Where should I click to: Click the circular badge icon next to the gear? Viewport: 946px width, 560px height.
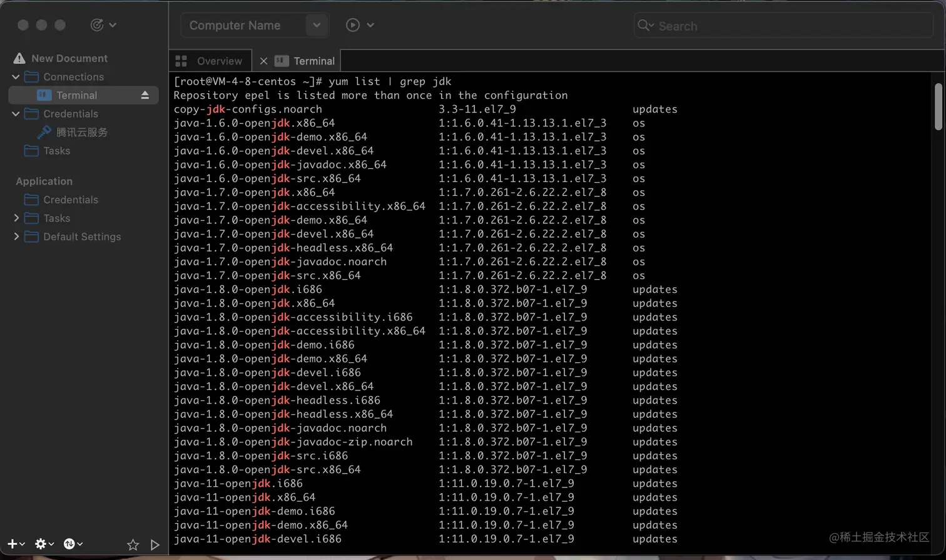point(69,544)
